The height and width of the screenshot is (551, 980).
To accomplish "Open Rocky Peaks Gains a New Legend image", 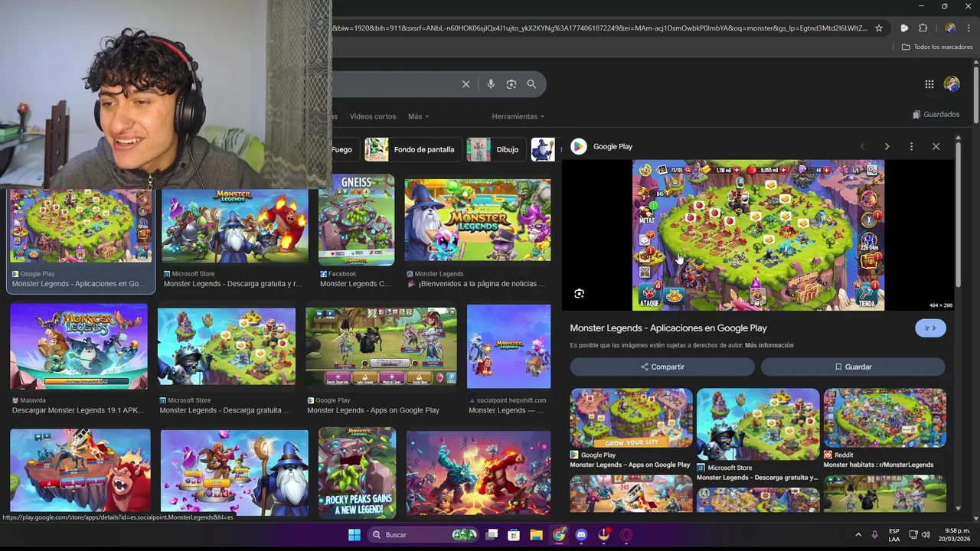I will tap(357, 472).
